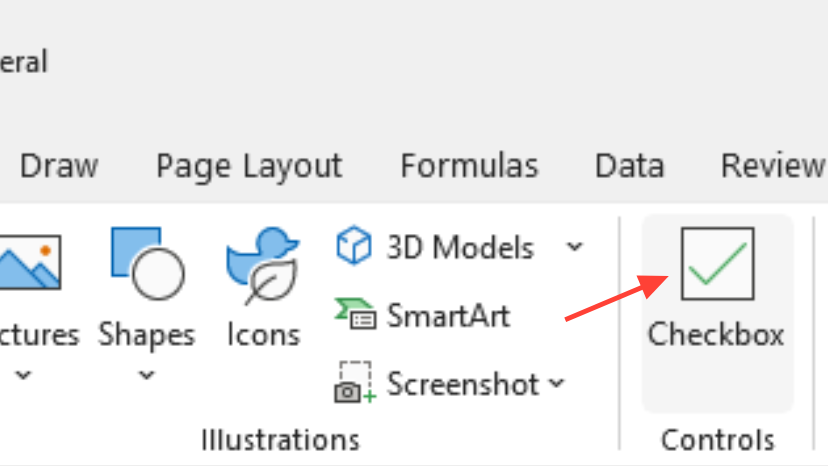The height and width of the screenshot is (466, 828).
Task: Open the Review tab
Action: pyautogui.click(x=772, y=165)
